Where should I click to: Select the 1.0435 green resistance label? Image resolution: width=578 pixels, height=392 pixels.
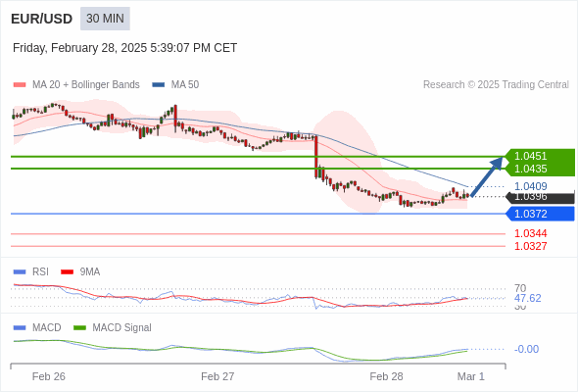click(x=530, y=169)
